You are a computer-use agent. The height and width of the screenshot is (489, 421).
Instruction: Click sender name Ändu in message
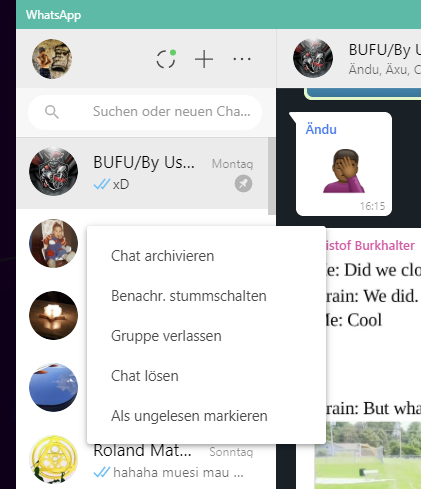click(321, 129)
